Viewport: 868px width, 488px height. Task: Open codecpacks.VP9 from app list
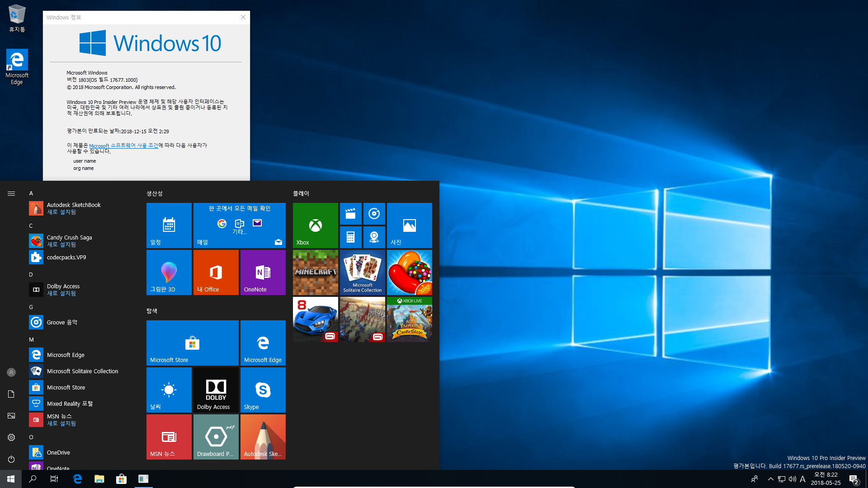[81, 257]
